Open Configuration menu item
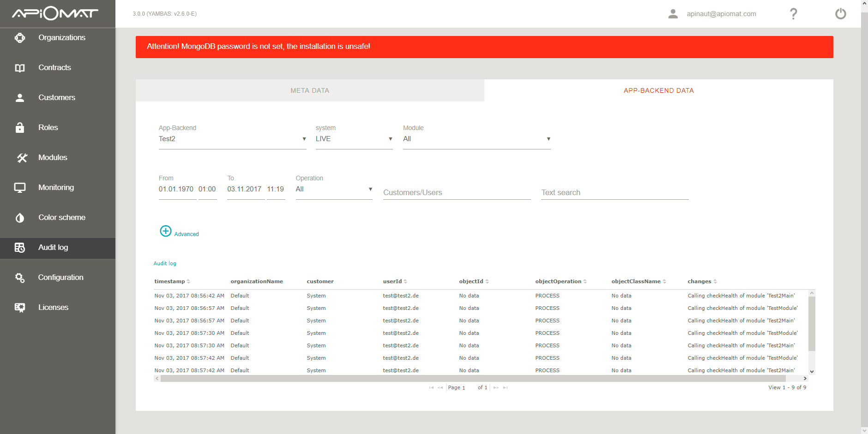This screenshot has width=868, height=434. click(x=60, y=278)
